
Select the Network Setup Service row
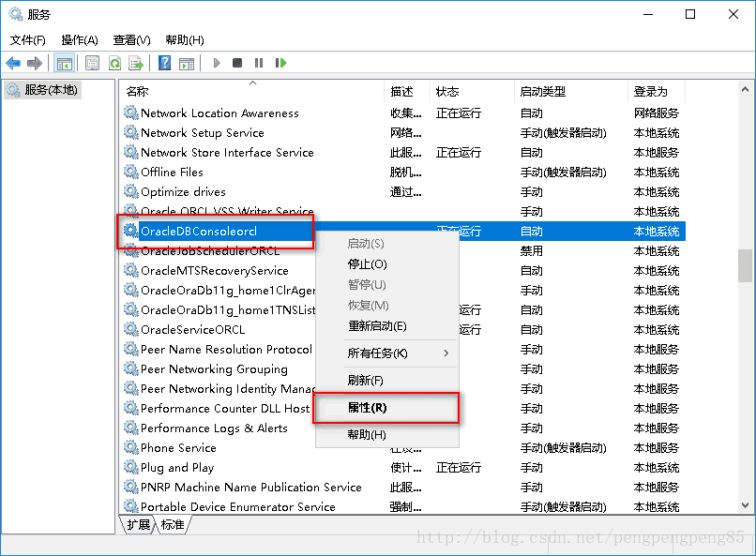pos(402,132)
